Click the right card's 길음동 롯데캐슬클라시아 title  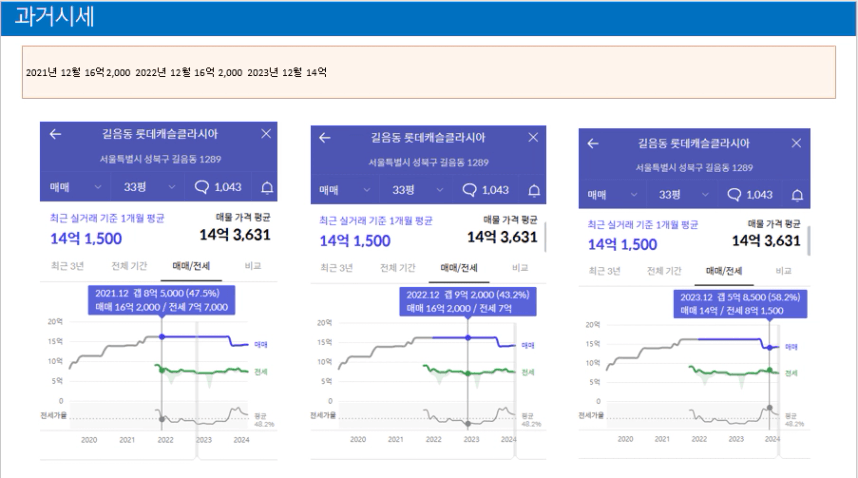(x=693, y=143)
